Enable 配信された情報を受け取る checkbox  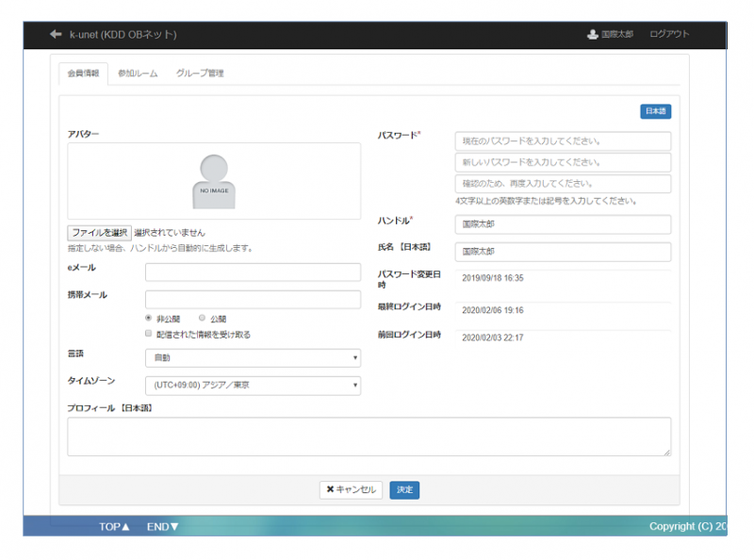click(149, 334)
